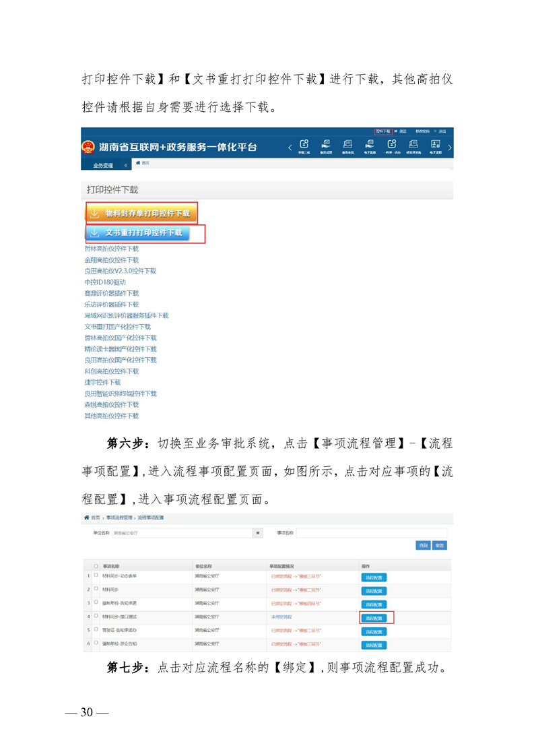This screenshot has width=534, height=756.
Task: Click the 文书重打打印控件下载 button
Action: (138, 233)
